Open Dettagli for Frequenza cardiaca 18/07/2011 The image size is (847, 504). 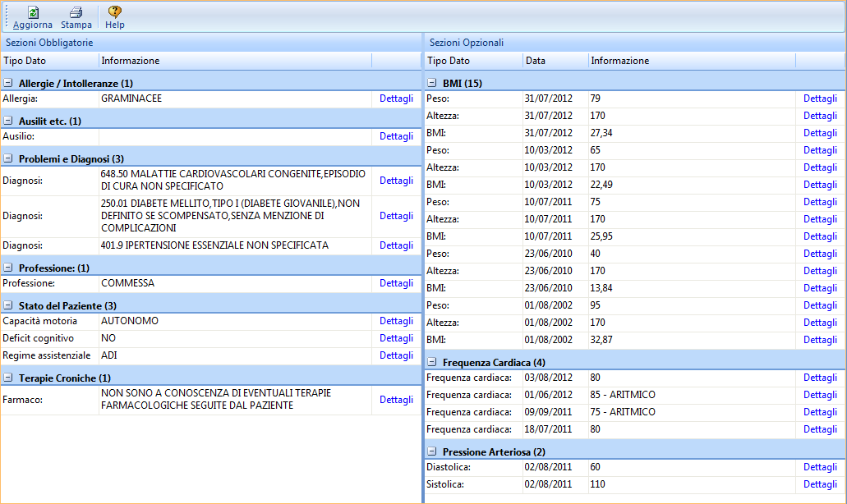820,429
